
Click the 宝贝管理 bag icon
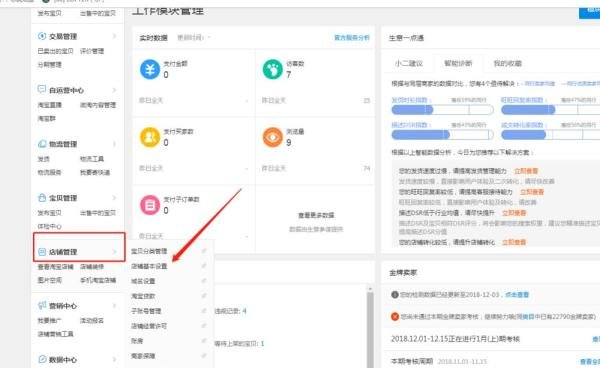pos(42,198)
